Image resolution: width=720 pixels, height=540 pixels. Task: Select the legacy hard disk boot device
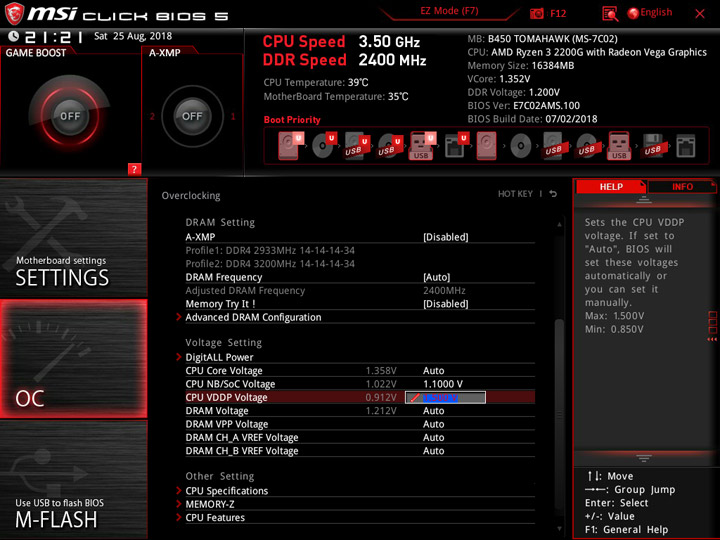486,146
